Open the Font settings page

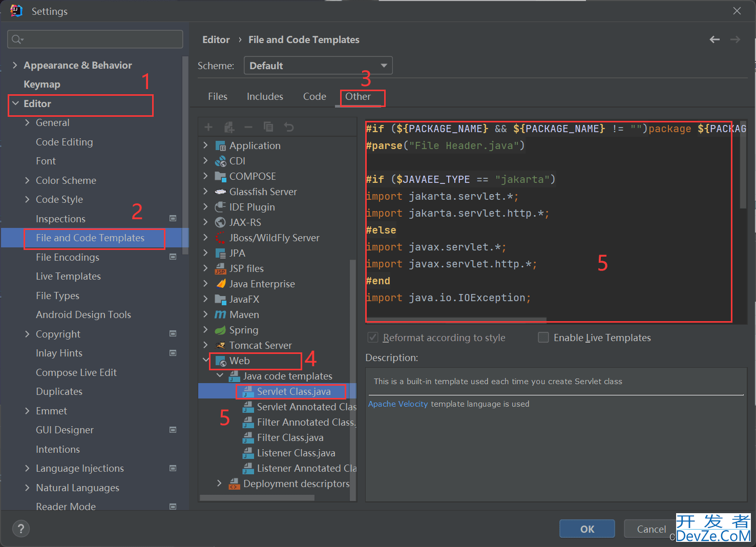[46, 161]
